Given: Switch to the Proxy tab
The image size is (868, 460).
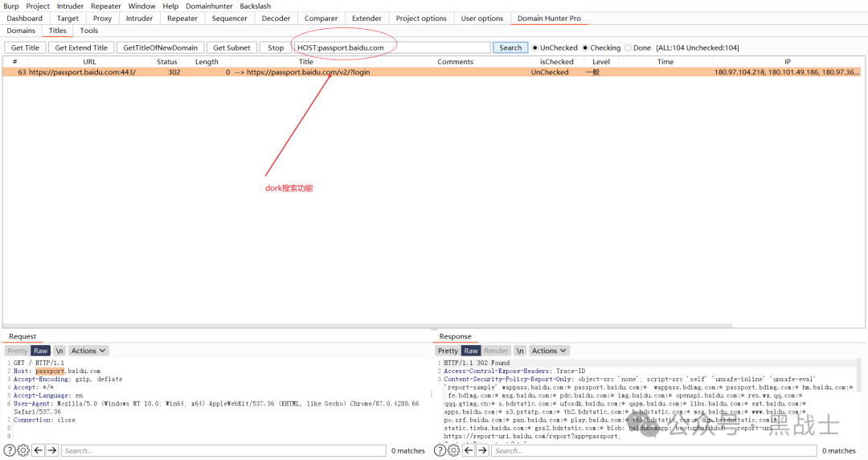Looking at the screenshot, I should pyautogui.click(x=102, y=18).
